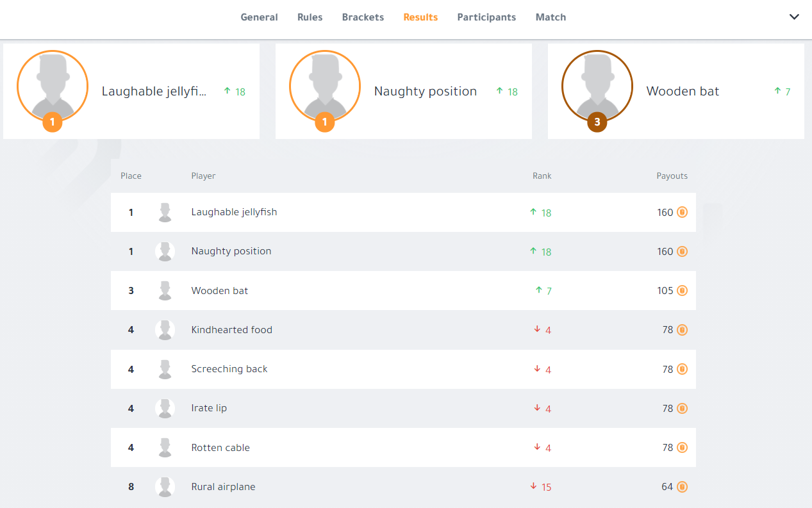The width and height of the screenshot is (812, 508).
Task: Click green up arrow in Wooden bat row
Action: point(538,290)
